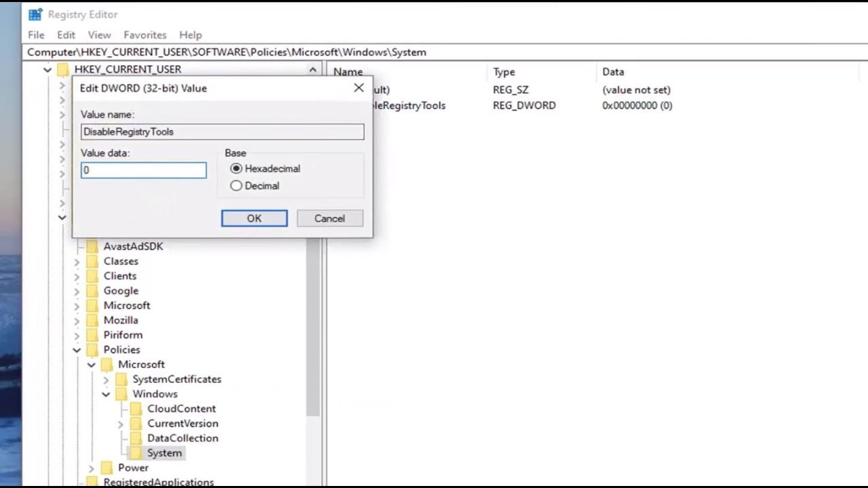
Task: Collapse the Policies key
Action: 77,350
